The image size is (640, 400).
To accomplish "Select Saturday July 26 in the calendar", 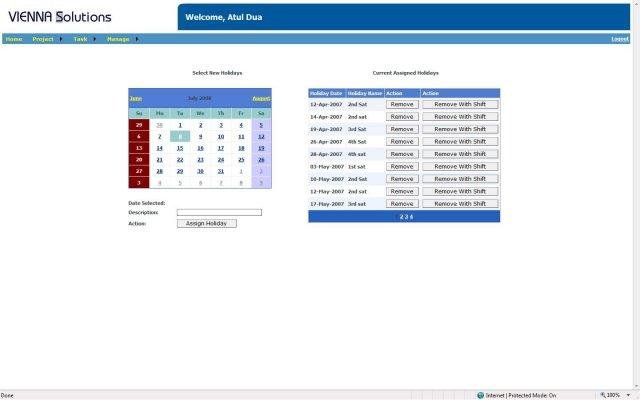I will coord(261,160).
